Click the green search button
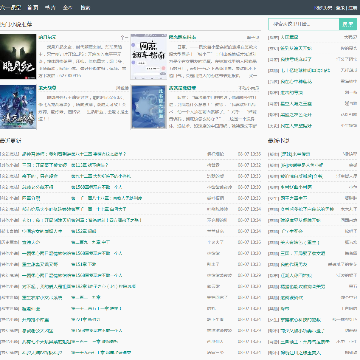 pyautogui.click(x=348, y=24)
